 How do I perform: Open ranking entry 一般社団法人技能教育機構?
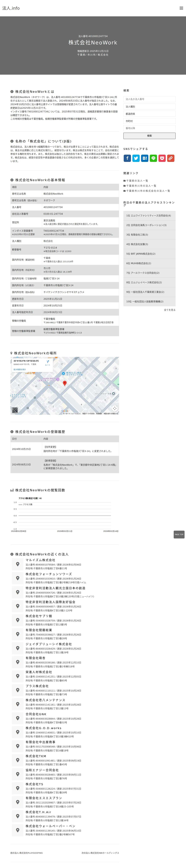145,302
